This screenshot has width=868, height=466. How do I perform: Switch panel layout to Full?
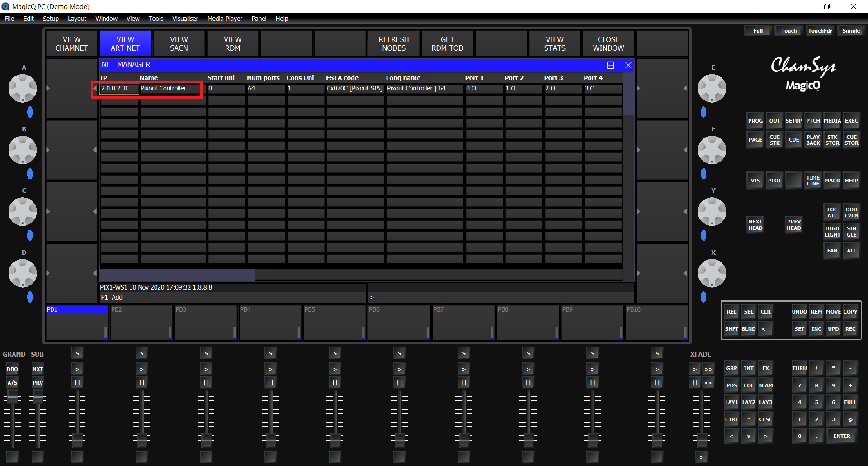tap(758, 31)
